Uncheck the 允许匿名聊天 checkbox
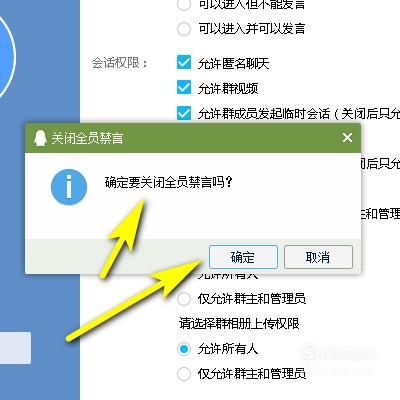 184,63
